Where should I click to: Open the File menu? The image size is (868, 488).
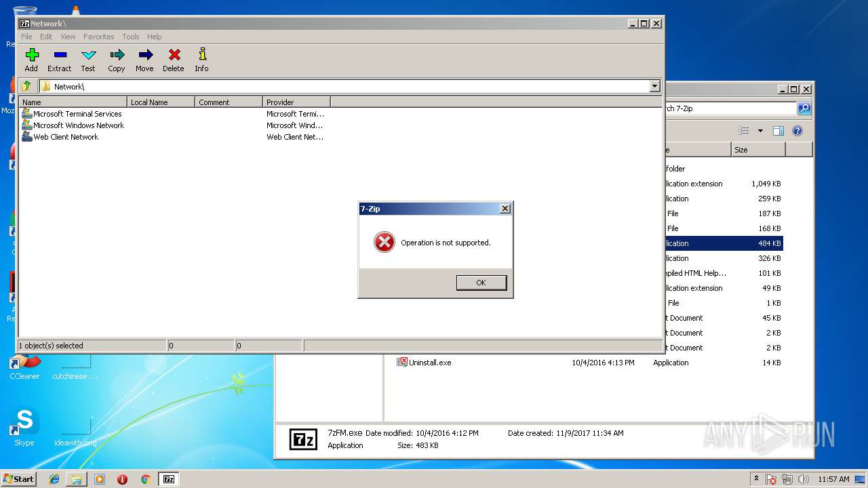click(x=26, y=37)
